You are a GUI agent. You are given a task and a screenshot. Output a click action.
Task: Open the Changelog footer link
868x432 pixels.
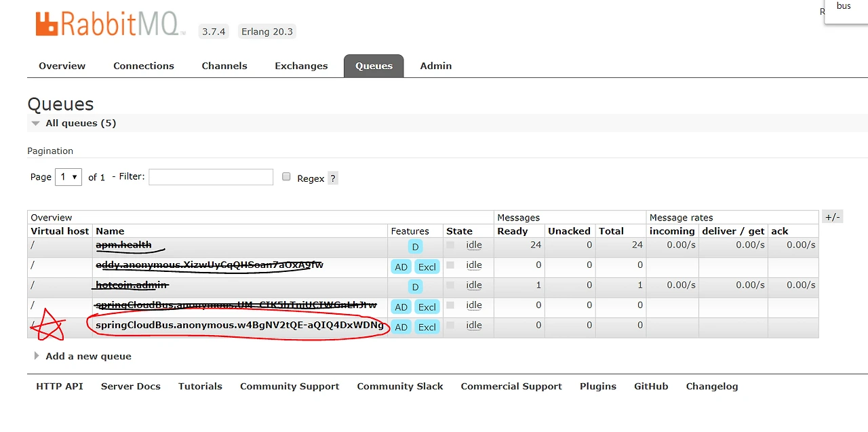pyautogui.click(x=712, y=387)
